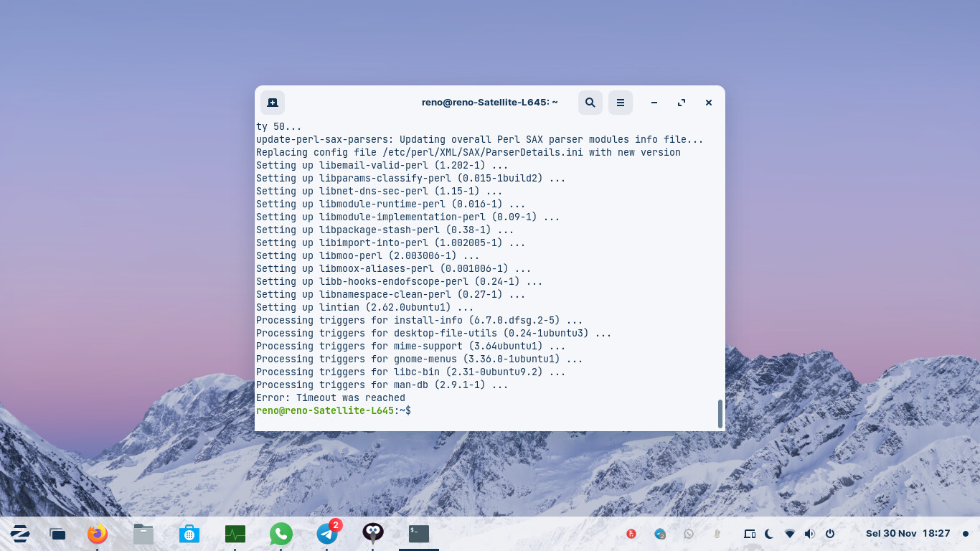The height and width of the screenshot is (551, 980).
Task: Open the terminal hamburger menu
Action: (x=621, y=103)
